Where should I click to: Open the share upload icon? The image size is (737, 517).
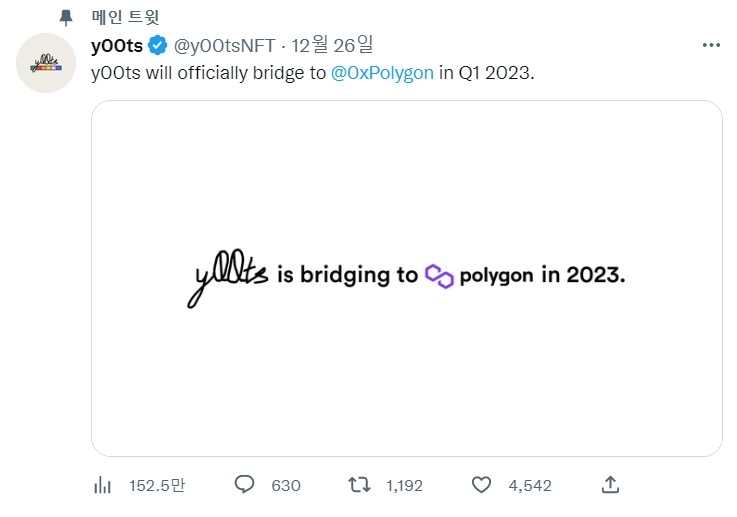point(610,485)
